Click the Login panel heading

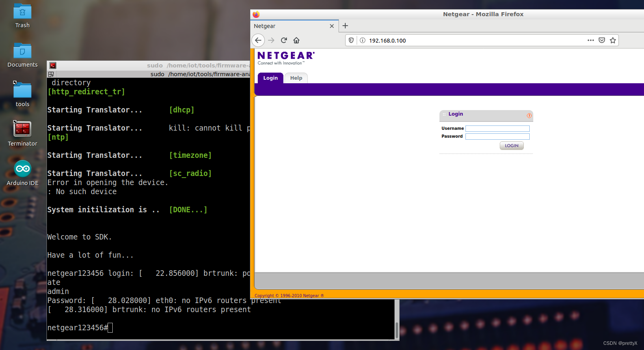(x=456, y=114)
